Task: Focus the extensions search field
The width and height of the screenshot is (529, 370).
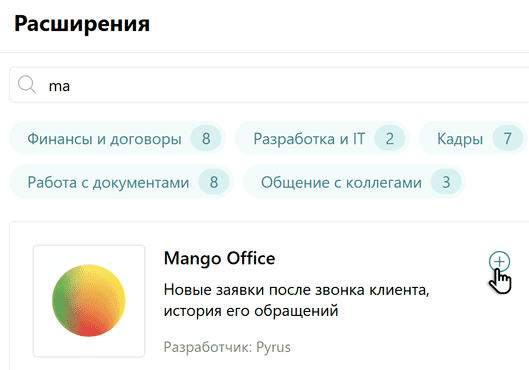Action: 269,85
